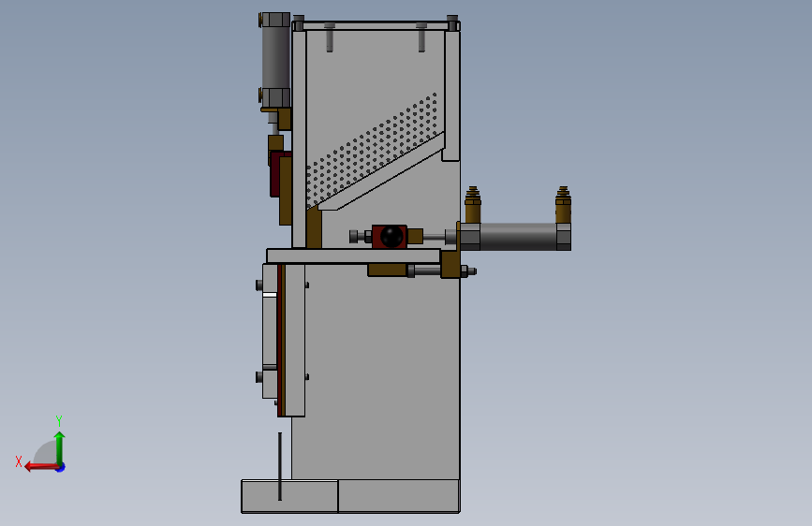Select the thin vertical black rod near base
The image size is (812, 526).
[x=280, y=466]
